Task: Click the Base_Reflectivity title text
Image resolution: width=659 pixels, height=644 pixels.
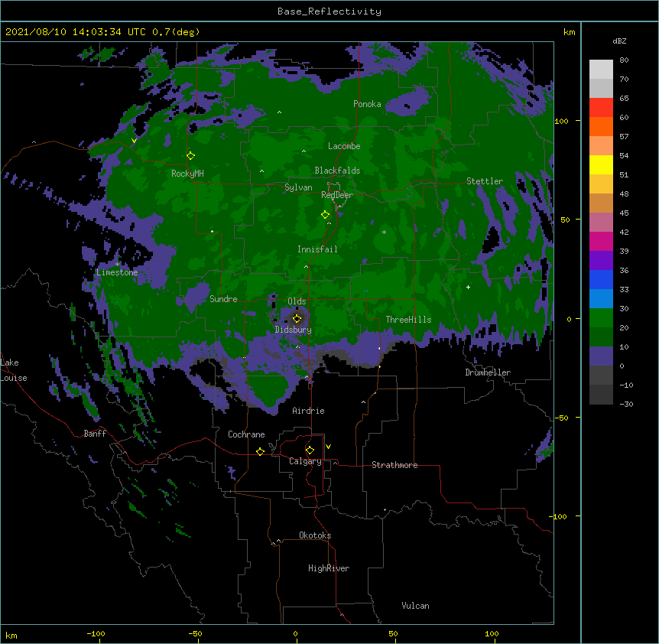Action: [x=329, y=11]
